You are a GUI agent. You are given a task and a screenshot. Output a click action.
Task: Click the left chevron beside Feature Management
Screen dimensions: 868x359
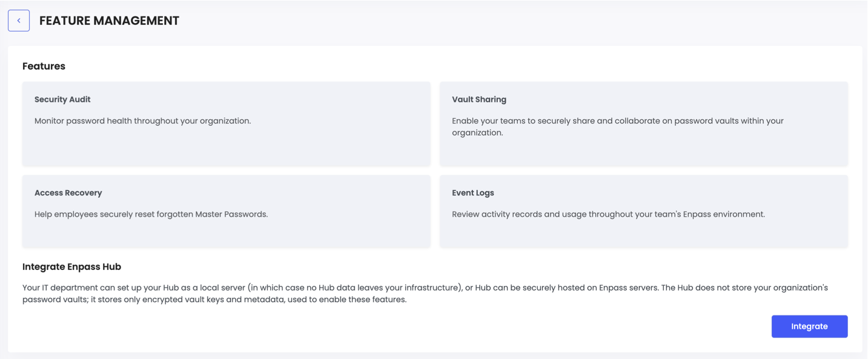coord(19,20)
